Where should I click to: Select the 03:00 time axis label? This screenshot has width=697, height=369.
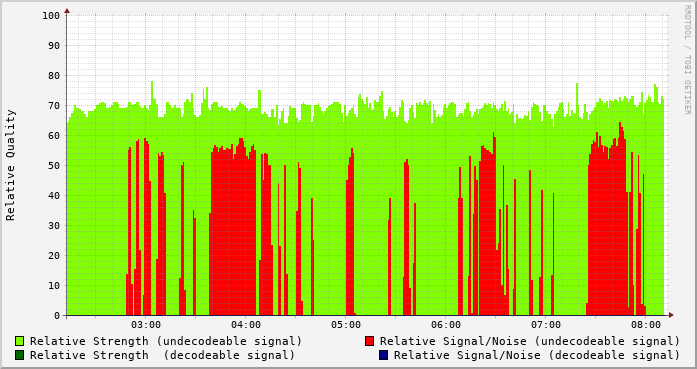(146, 325)
